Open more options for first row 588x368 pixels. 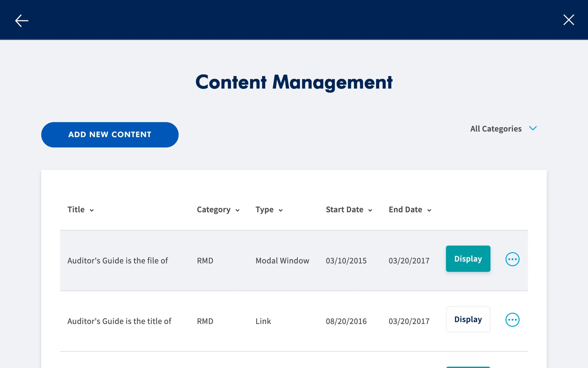(x=512, y=259)
